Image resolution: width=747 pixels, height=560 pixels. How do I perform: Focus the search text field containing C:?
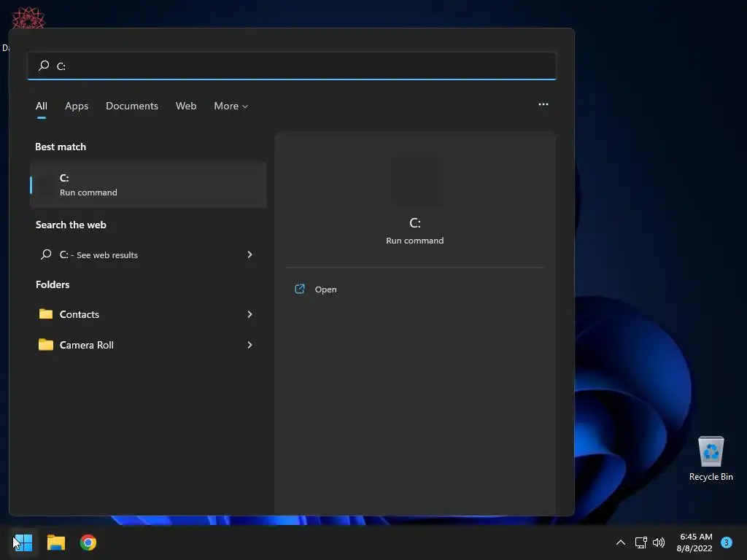tap(292, 66)
